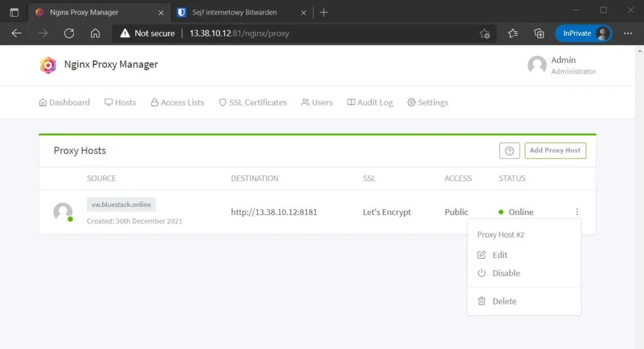Click the Proxy Hosts heading

(80, 151)
